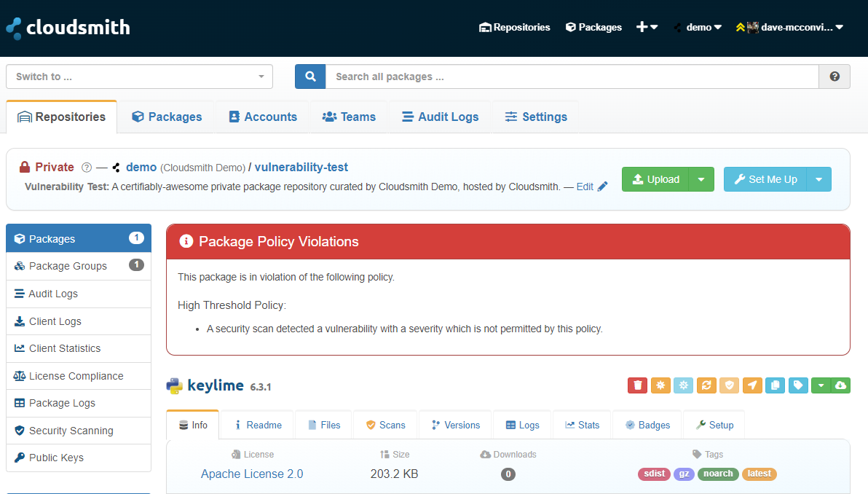868x494 pixels.
Task: Click the Search all packages field
Action: [x=572, y=77]
